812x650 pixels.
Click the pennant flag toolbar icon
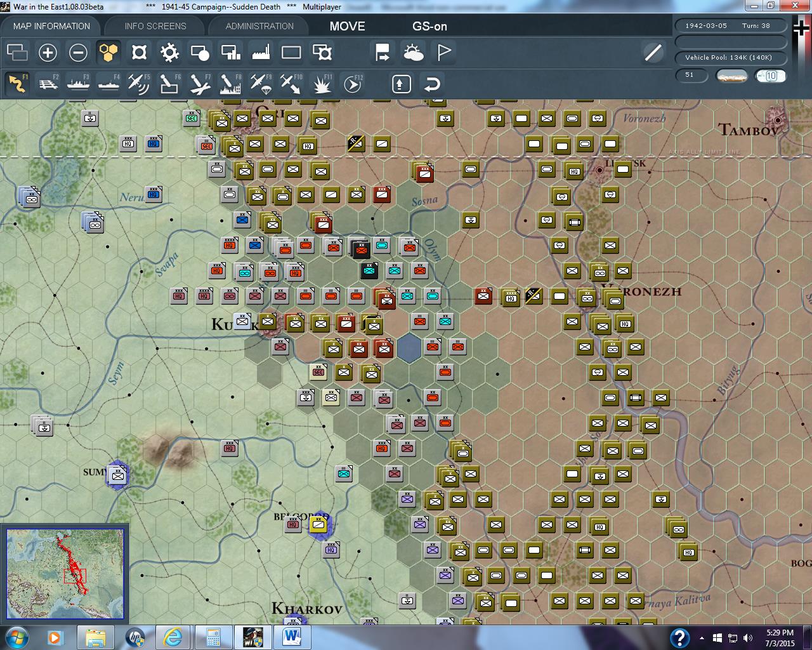444,53
